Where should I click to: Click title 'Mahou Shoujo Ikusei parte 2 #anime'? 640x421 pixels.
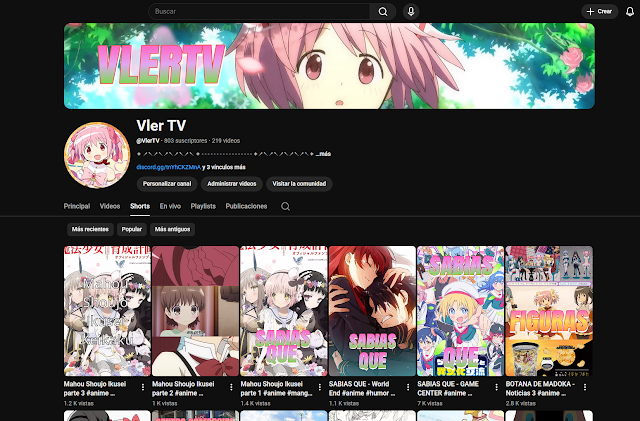[183, 388]
